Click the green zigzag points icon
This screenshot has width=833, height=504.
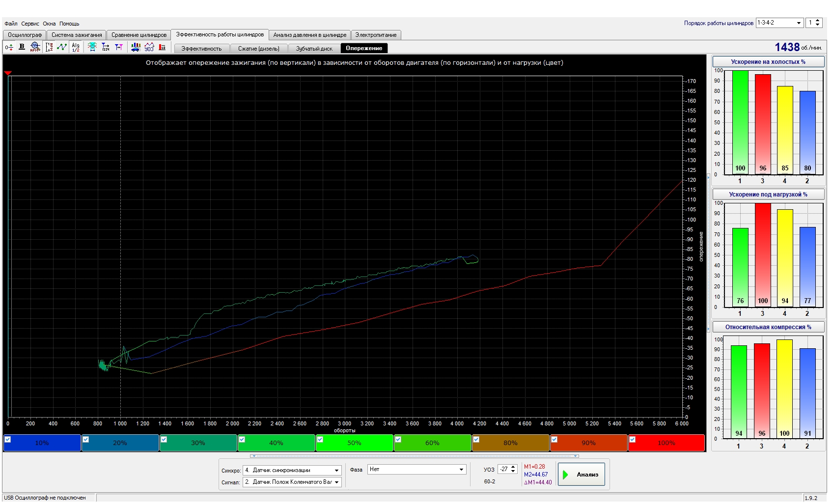(x=62, y=47)
